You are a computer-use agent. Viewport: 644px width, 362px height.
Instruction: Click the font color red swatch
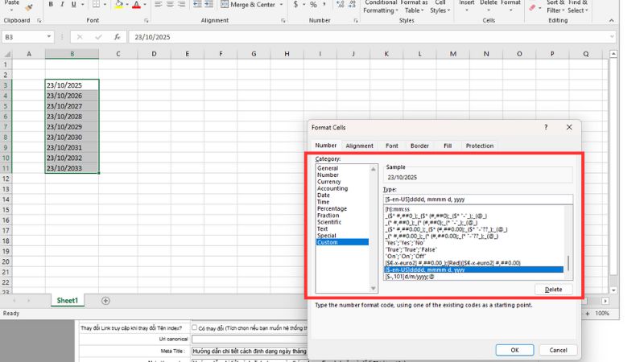(x=135, y=6)
